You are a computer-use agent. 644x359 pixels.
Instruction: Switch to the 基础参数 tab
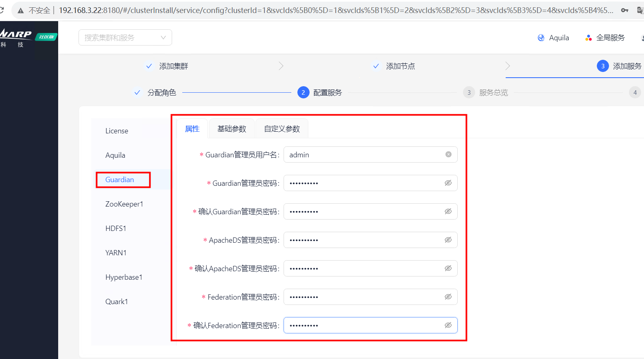(x=232, y=129)
